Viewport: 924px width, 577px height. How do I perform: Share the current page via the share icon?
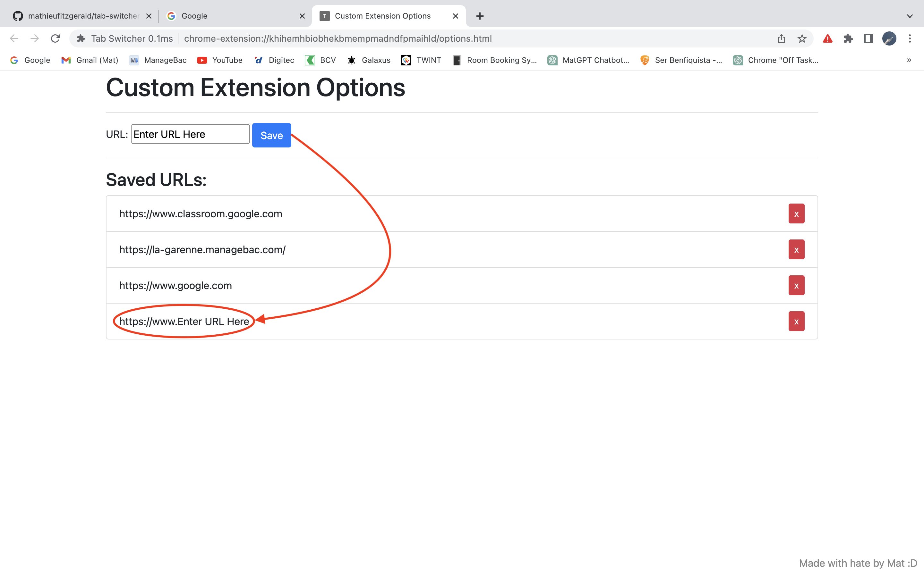tap(781, 38)
